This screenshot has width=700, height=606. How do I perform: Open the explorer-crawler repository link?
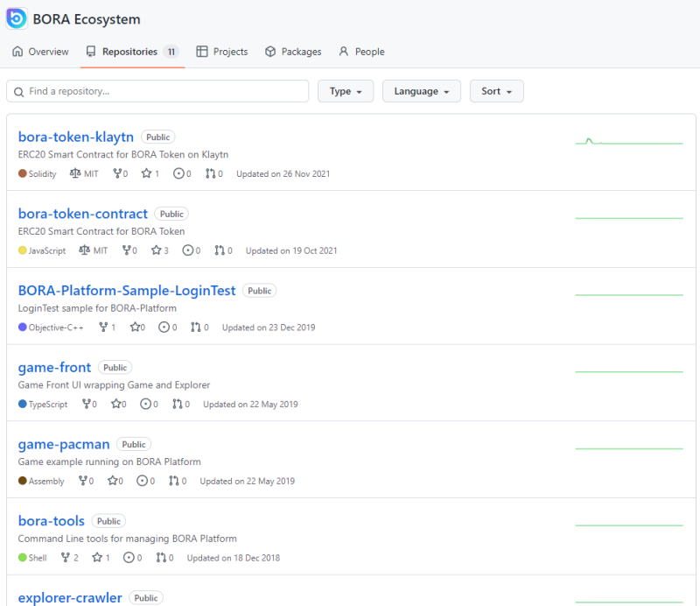(x=70, y=597)
